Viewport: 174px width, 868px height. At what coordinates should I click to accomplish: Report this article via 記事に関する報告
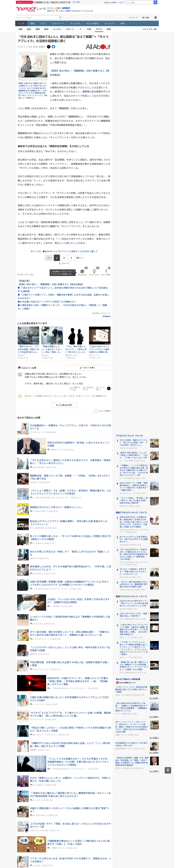(x=26, y=275)
